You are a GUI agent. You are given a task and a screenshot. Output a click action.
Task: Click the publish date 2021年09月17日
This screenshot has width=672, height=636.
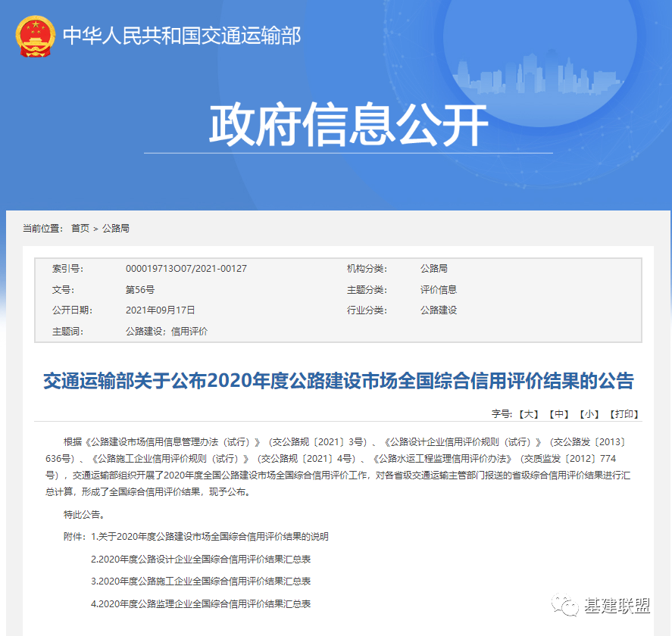160,310
